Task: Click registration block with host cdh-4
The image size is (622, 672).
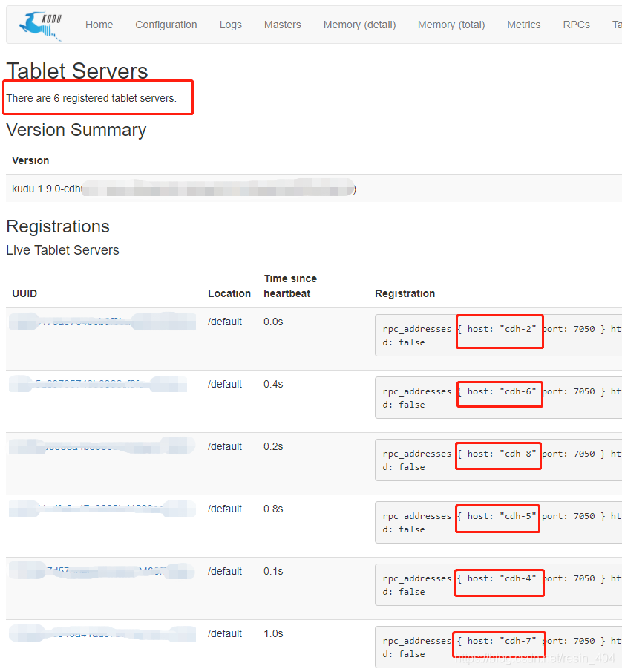Action: coord(499,584)
